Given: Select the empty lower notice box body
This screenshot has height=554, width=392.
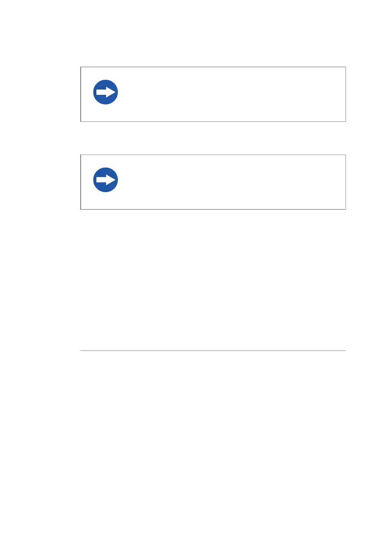Looking at the screenshot, I should (213, 182).
